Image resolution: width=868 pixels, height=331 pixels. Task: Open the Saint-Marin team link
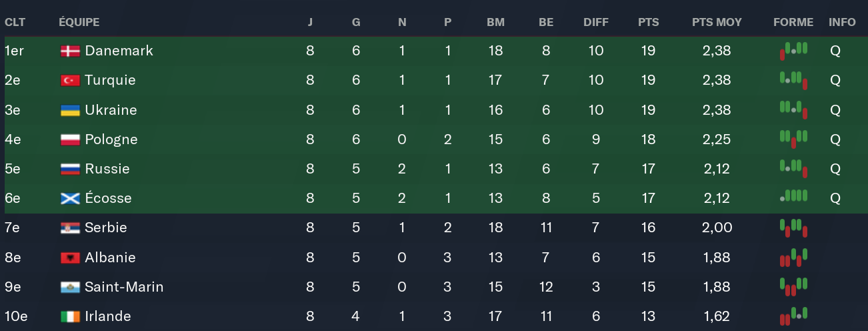tap(124, 287)
